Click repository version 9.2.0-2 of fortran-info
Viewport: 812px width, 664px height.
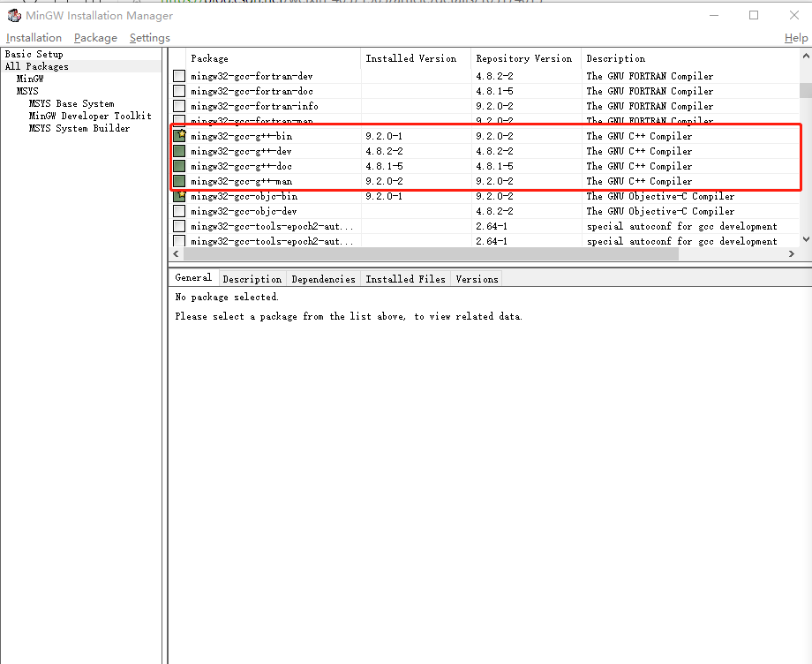494,106
